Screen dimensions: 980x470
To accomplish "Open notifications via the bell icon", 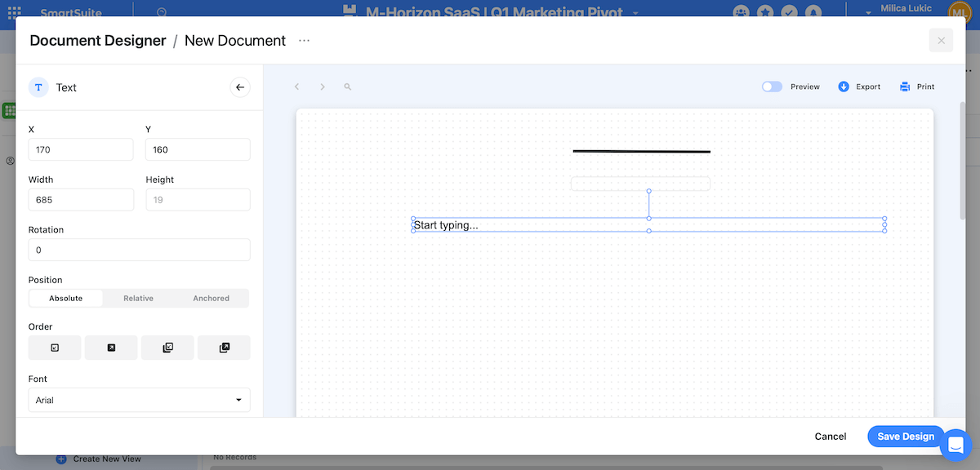I will [813, 11].
